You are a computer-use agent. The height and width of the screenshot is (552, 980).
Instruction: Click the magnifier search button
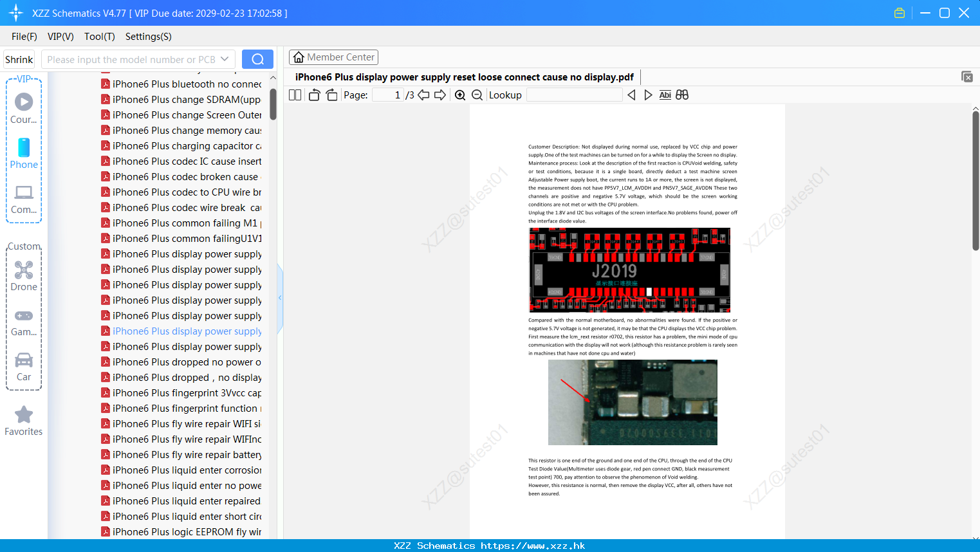[x=257, y=59]
